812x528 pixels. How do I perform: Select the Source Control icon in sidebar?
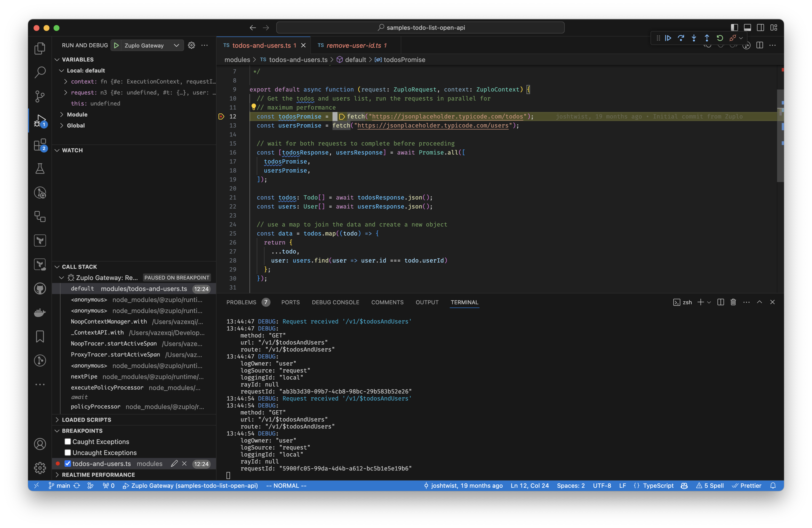point(40,95)
